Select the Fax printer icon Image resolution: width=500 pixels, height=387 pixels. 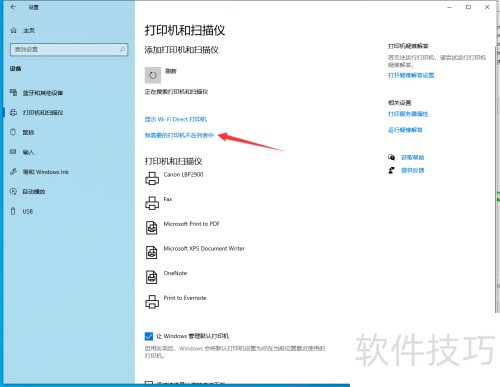pyautogui.click(x=152, y=203)
